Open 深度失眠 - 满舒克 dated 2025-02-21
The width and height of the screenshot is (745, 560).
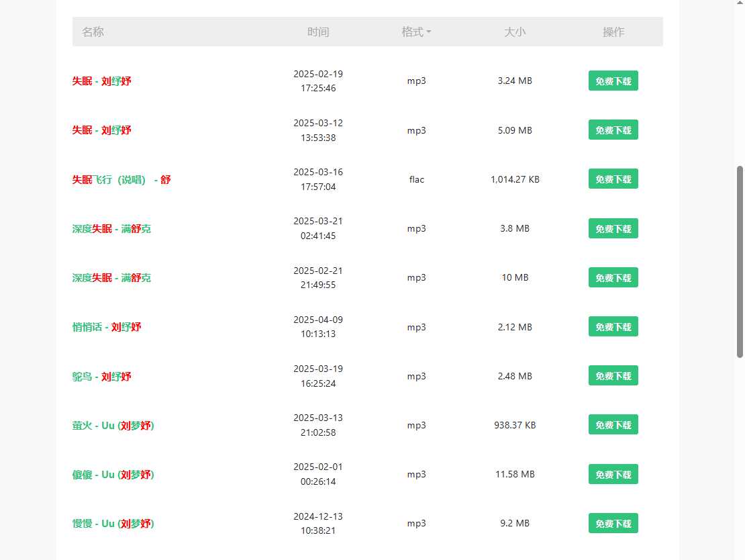pos(111,277)
